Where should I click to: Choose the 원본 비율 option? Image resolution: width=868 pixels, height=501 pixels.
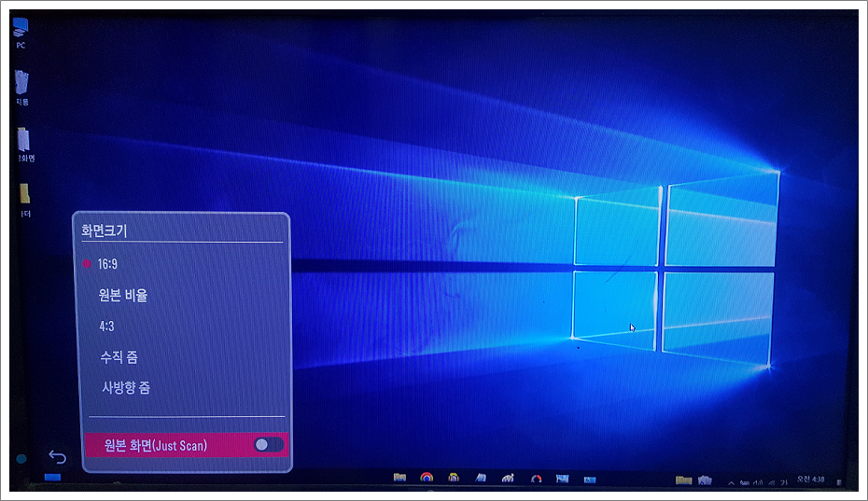(123, 295)
